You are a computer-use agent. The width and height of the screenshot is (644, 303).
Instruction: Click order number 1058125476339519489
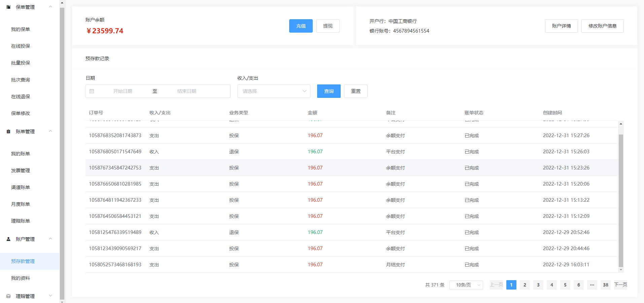[115, 232]
